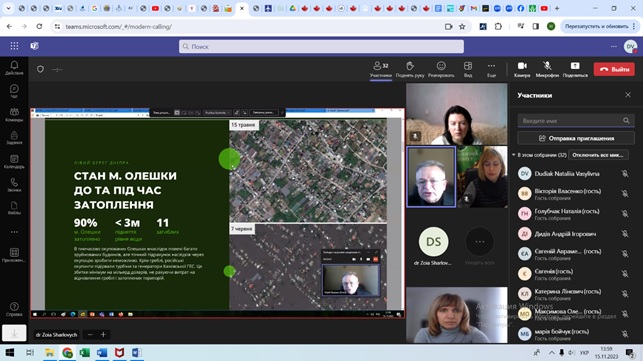Image resolution: width=643 pixels, height=361 pixels.
Task: Open Assignments (Задания) in the sidebar
Action: point(14,138)
